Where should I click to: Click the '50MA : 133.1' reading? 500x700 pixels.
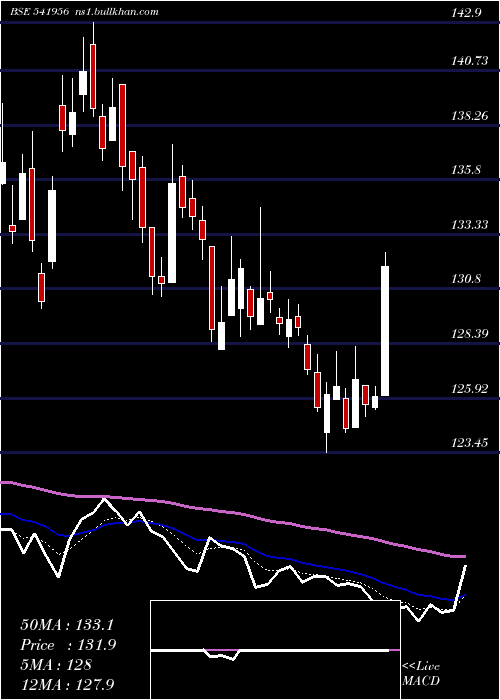(x=66, y=625)
